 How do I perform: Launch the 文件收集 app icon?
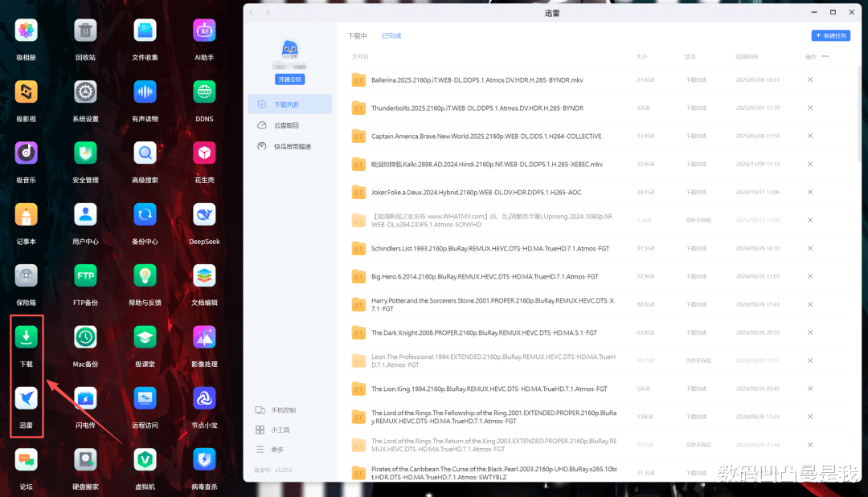tap(145, 31)
